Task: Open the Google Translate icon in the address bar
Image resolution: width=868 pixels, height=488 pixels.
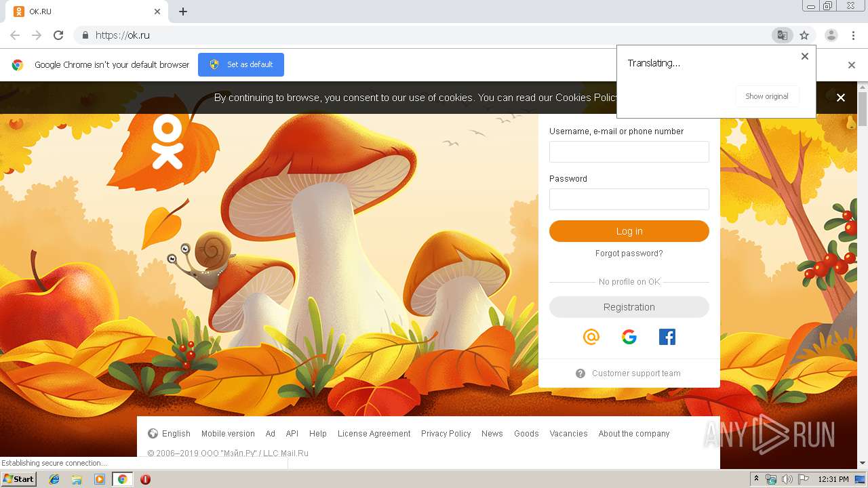Action: click(x=783, y=35)
